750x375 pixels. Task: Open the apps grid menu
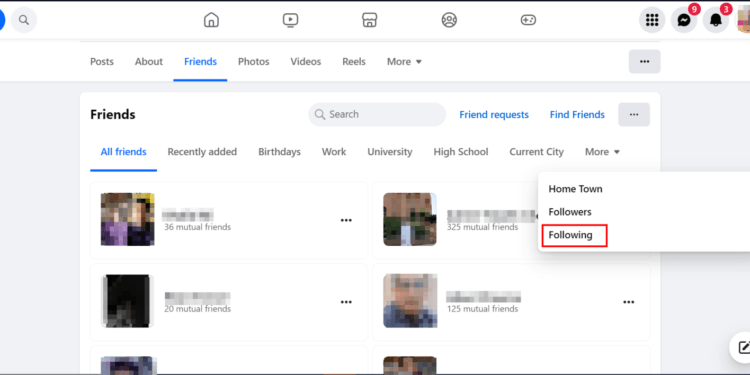[652, 20]
